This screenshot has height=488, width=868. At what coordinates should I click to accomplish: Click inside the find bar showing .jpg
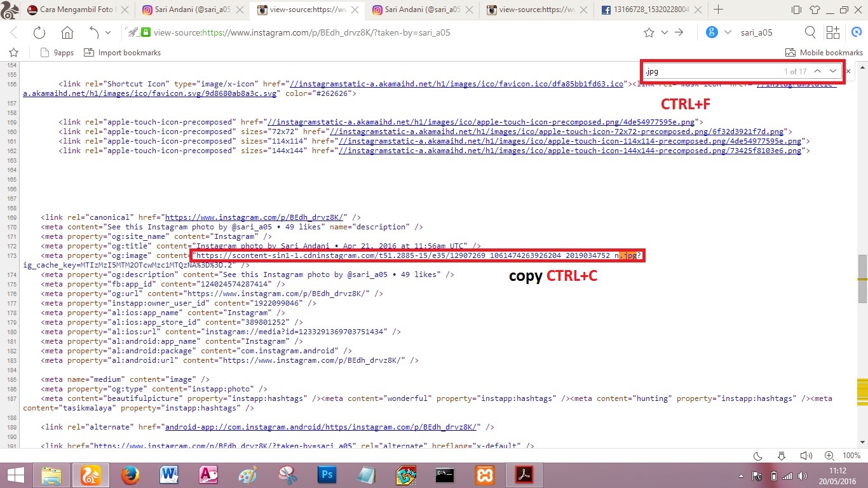coord(699,71)
